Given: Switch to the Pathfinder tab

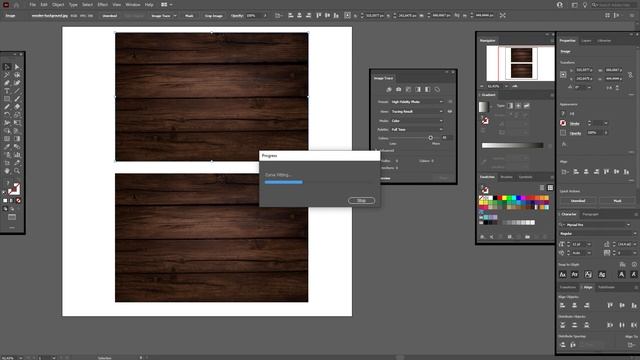Looking at the screenshot, I should coord(606,287).
